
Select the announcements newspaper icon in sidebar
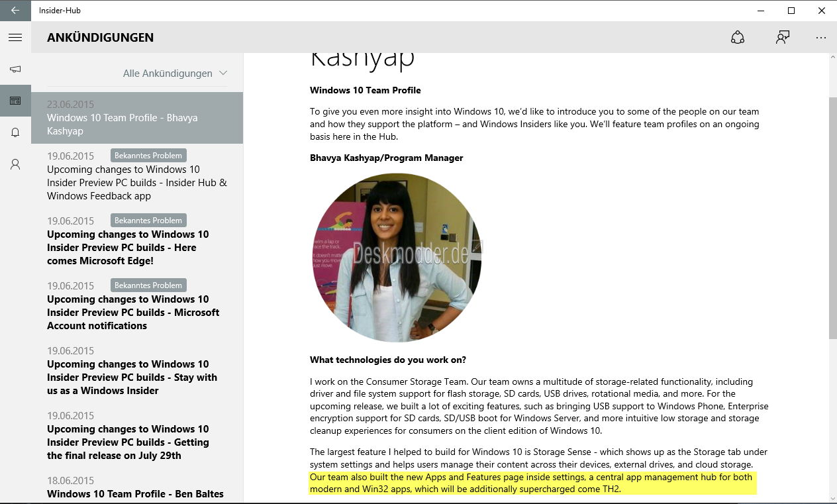coord(15,101)
